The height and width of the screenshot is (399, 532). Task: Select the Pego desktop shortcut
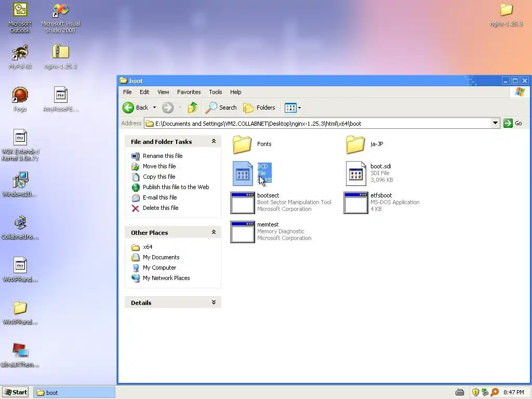(x=20, y=95)
